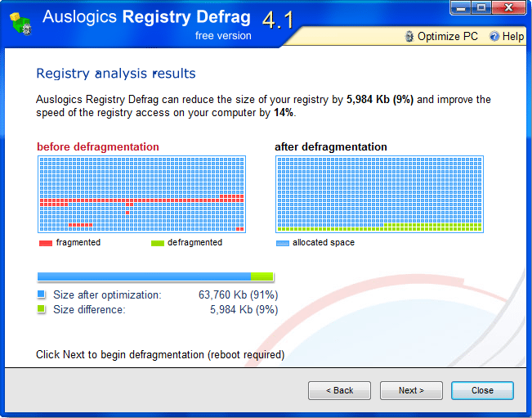Click the 'fragmented' legend label
Image resolution: width=532 pixels, height=418 pixels.
coord(78,242)
